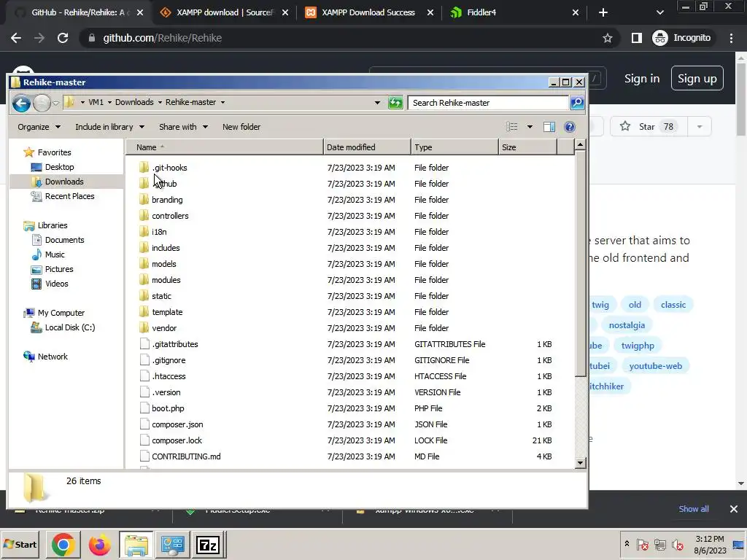Select the boot.php file
747x560 pixels.
168,408
